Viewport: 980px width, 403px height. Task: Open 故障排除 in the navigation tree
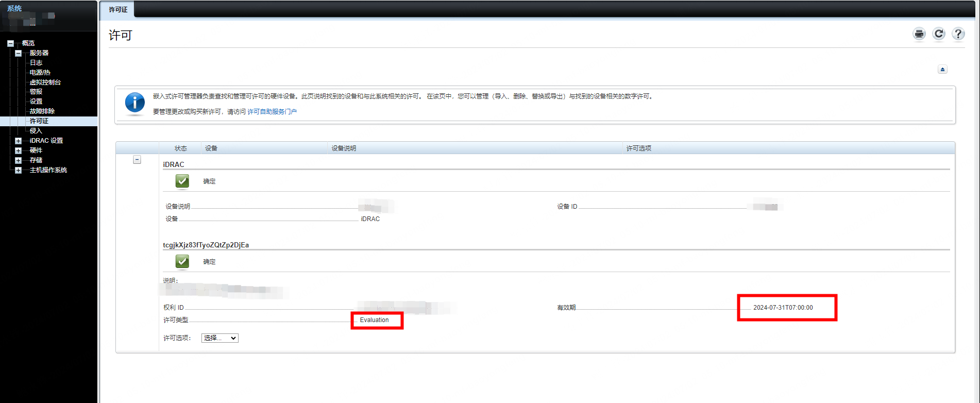42,111
